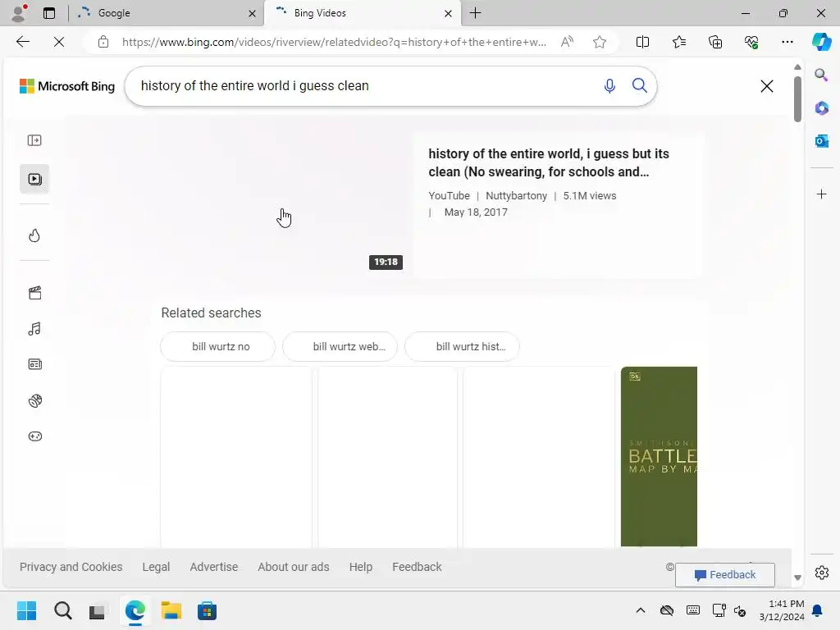The height and width of the screenshot is (630, 840).
Task: Click the browser profile avatar
Action: (19, 13)
